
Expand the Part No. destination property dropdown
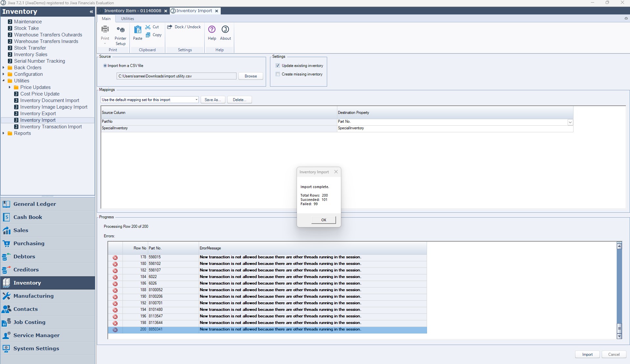point(570,122)
